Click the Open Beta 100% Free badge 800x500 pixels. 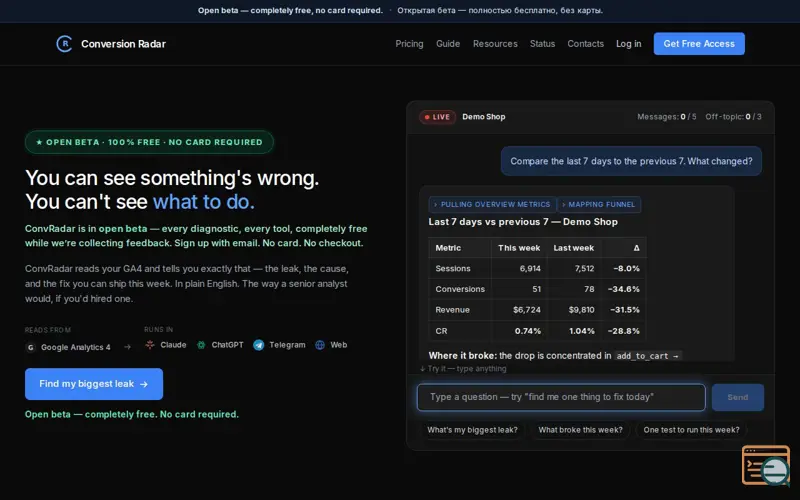(149, 142)
